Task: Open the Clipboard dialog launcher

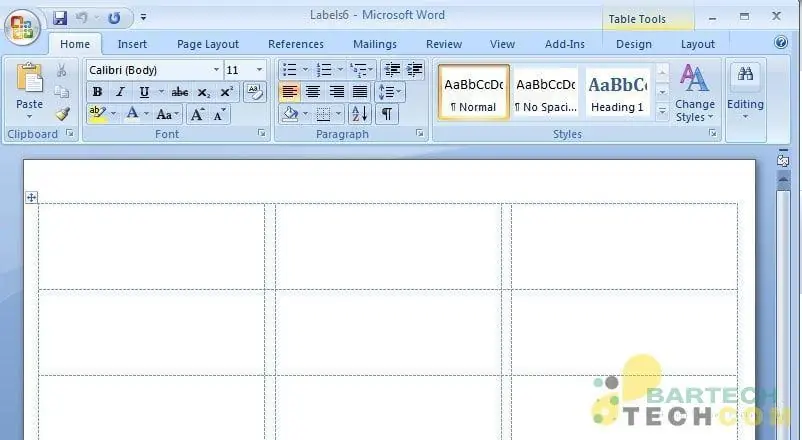Action: [70, 134]
